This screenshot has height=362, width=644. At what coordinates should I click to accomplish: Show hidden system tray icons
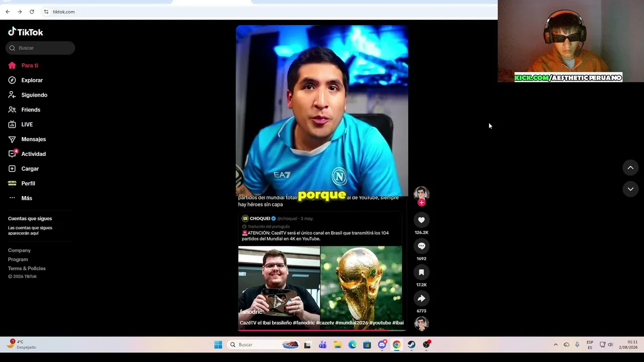pyautogui.click(x=555, y=345)
